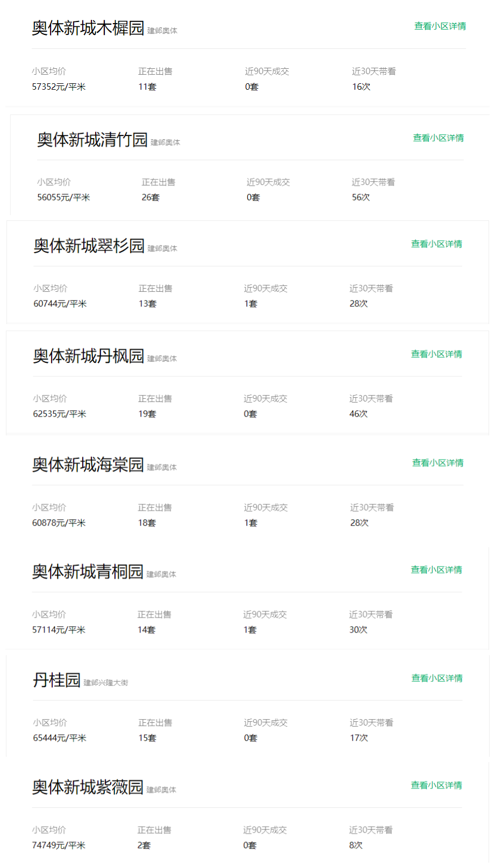Click the 奥体新城翠杉园 community name
The width and height of the screenshot is (495, 868).
point(89,246)
